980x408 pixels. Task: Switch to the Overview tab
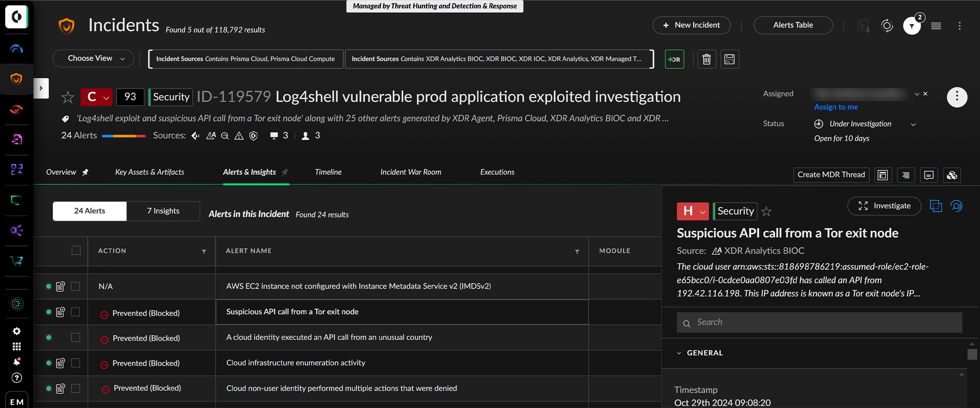coord(61,172)
